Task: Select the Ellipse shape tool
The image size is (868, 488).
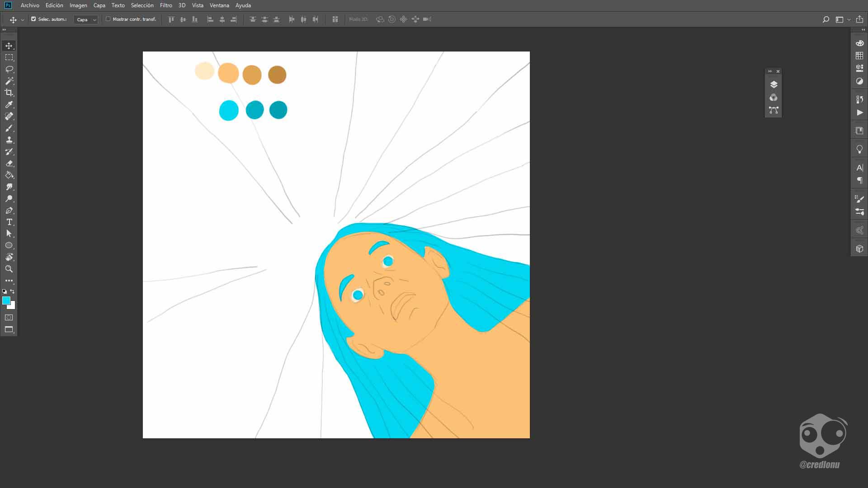Action: (9, 245)
